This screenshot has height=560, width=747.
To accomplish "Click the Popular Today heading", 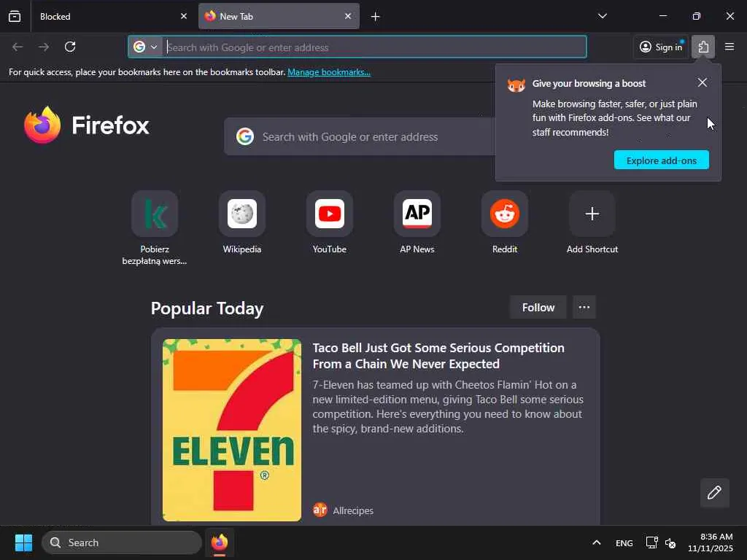I will tap(207, 308).
